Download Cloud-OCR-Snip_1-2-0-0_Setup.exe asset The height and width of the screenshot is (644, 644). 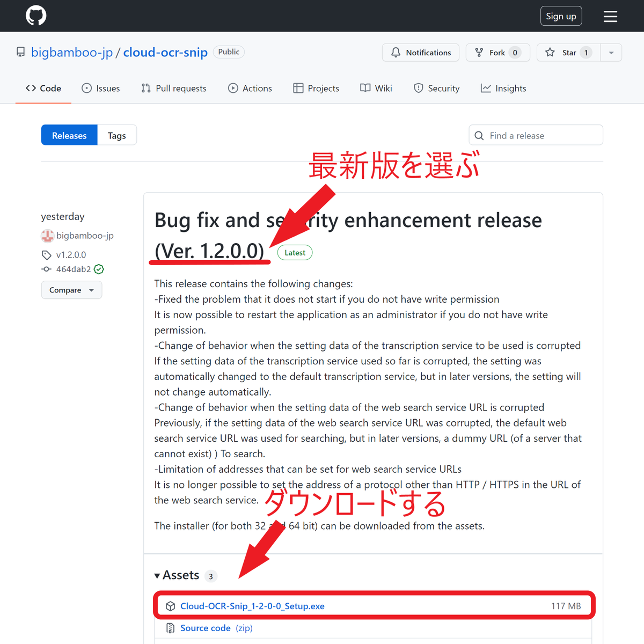click(252, 606)
